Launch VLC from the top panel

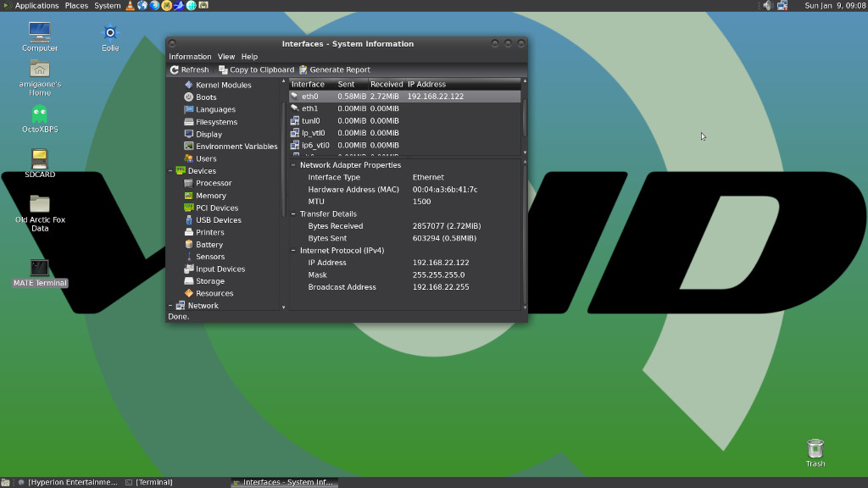tap(130, 6)
